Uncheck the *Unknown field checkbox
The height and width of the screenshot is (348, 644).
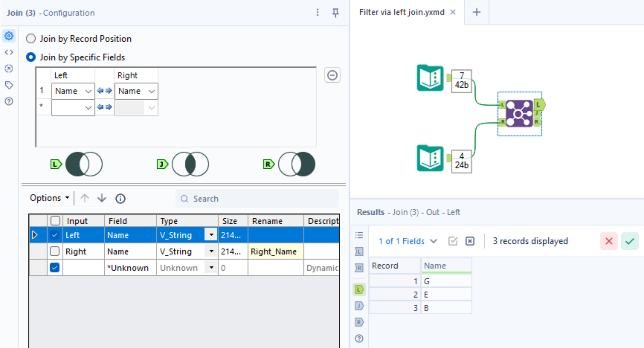(x=55, y=268)
